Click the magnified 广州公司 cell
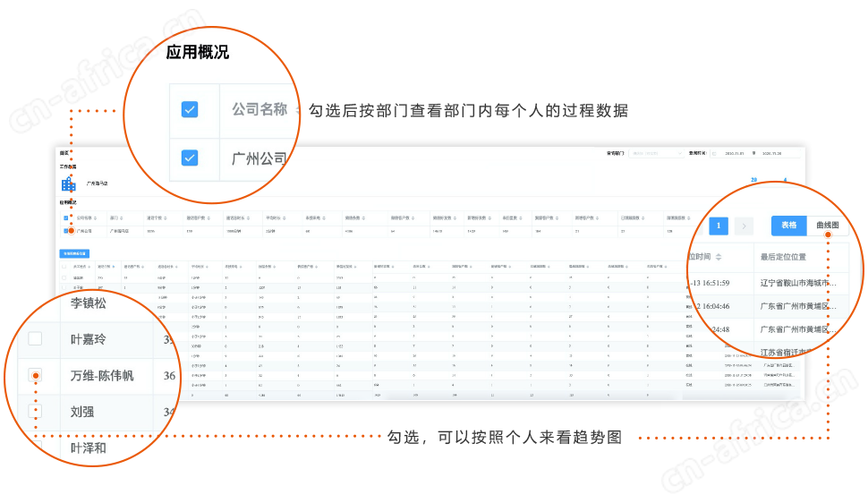The height and width of the screenshot is (503, 868). [260, 159]
